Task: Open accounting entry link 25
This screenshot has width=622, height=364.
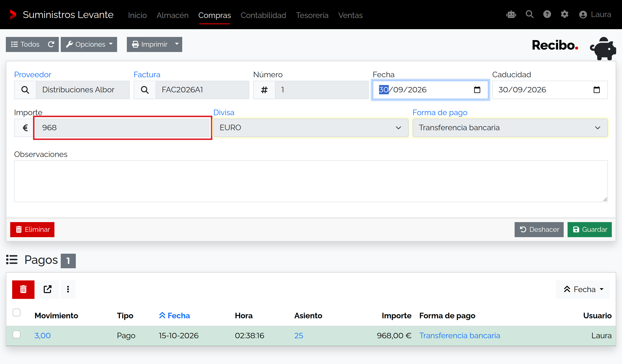Action: click(298, 336)
